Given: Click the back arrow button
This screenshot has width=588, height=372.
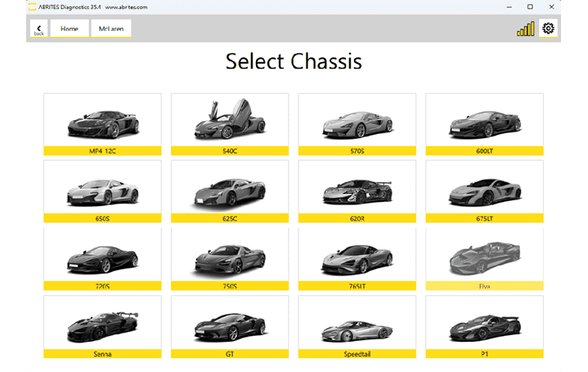Looking at the screenshot, I should tap(39, 29).
